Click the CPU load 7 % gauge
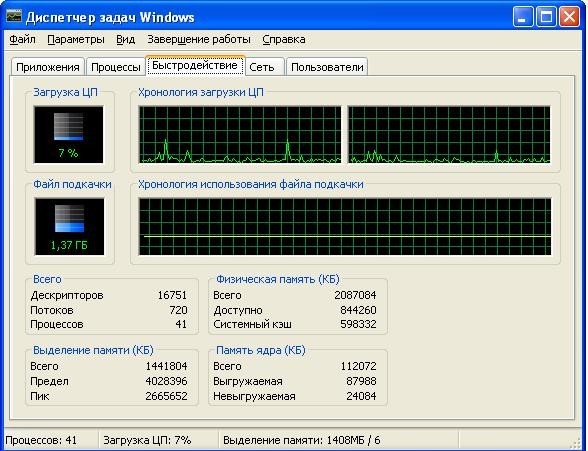 (69, 135)
